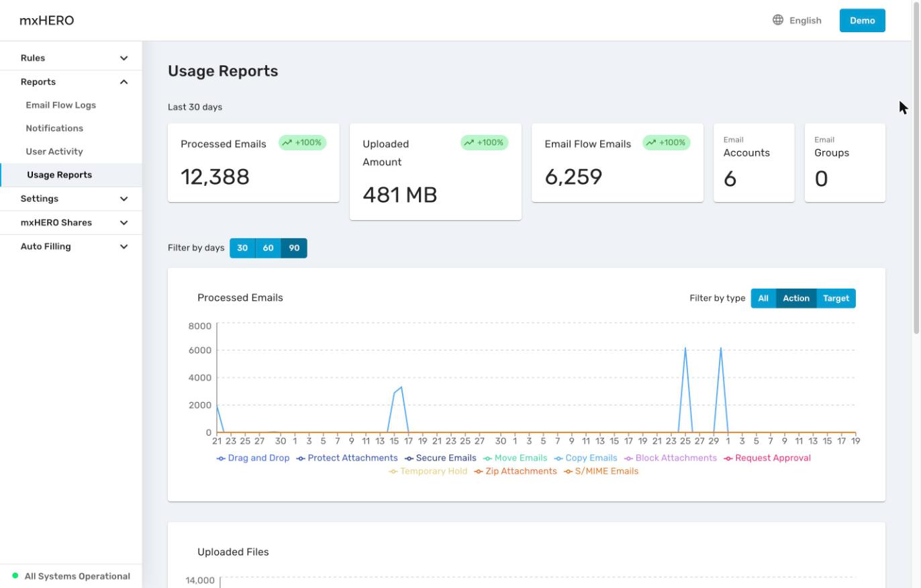Click the green All Systems Operational status dot
Viewport: 921px width, 588px height.
15,576
